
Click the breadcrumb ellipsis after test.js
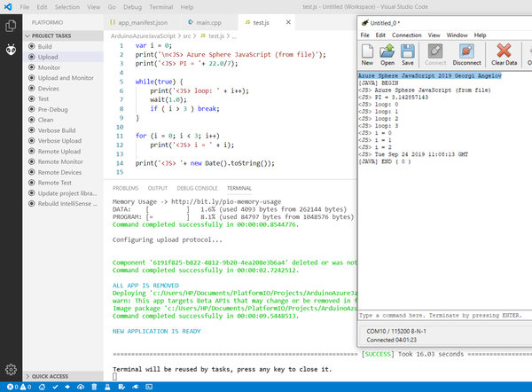tap(234, 36)
